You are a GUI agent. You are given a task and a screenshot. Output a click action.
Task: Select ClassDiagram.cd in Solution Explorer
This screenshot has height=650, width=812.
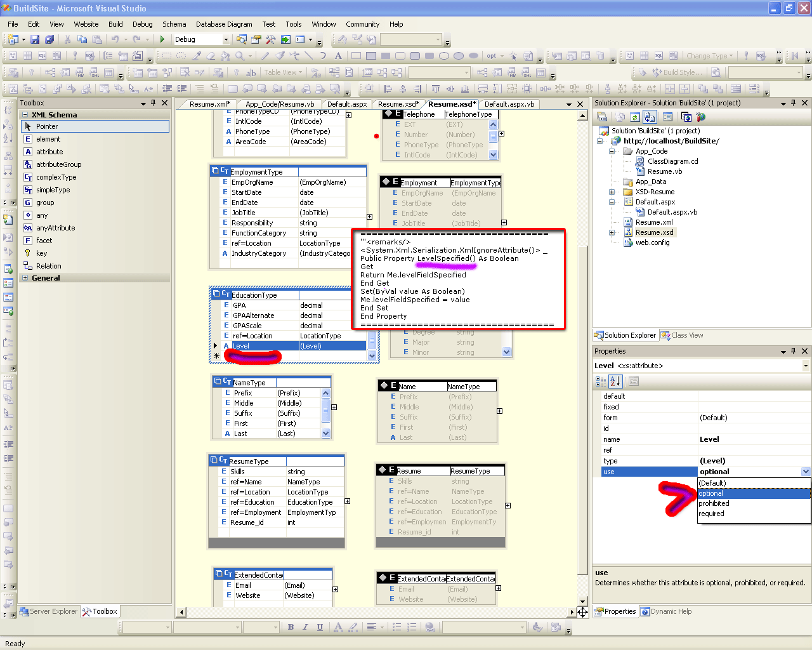pyautogui.click(x=672, y=161)
